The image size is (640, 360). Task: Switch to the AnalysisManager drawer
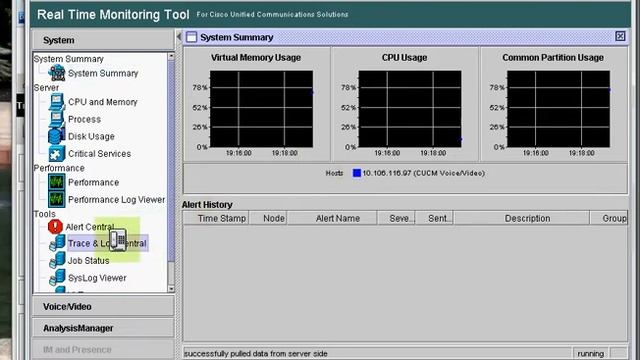click(x=103, y=328)
